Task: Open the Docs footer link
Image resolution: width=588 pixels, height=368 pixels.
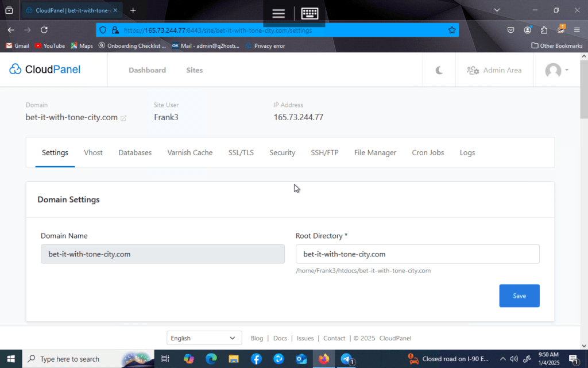Action: click(x=280, y=338)
